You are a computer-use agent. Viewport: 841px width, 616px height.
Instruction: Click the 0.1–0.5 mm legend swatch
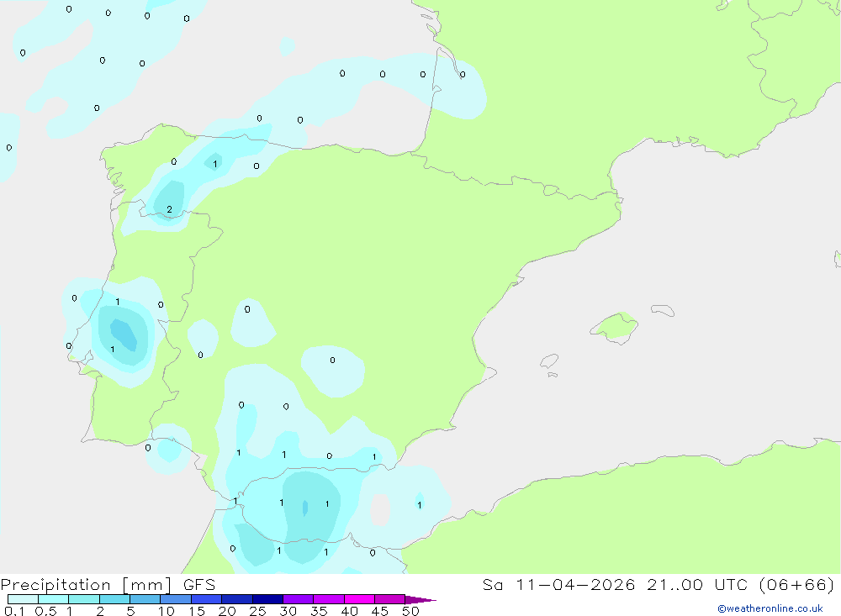pos(23,599)
